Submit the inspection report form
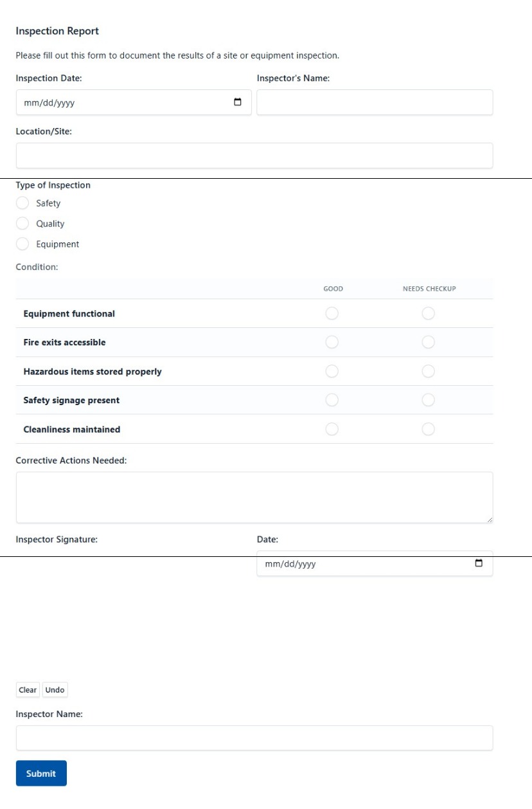This screenshot has width=532, height=809. (x=41, y=774)
